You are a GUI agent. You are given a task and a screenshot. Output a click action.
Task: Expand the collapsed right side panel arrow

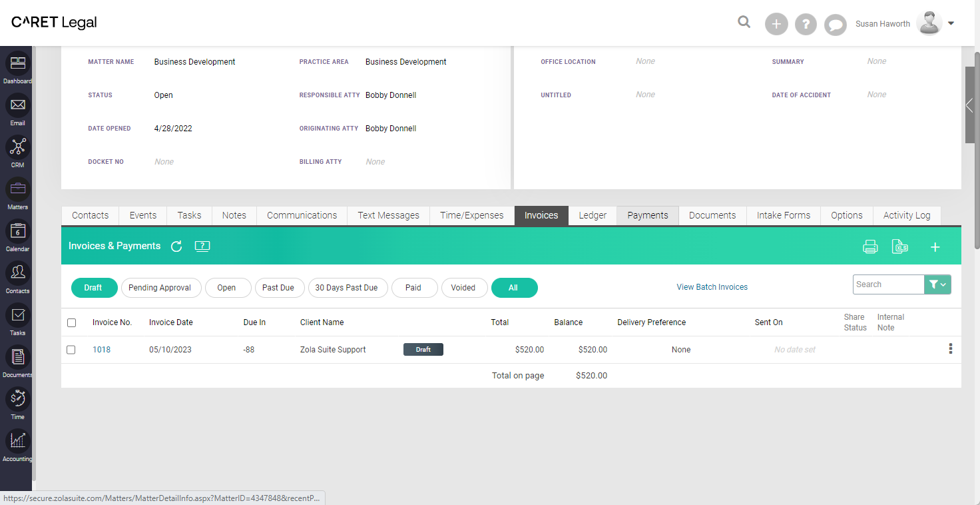pyautogui.click(x=970, y=105)
